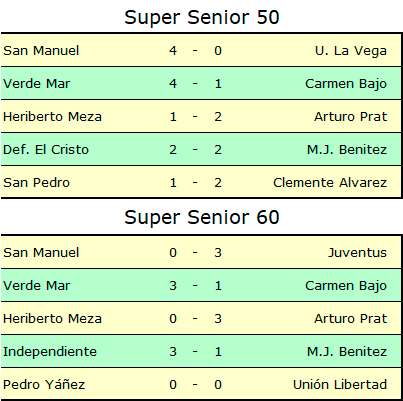Click M.J. Benitez in the 2 - 2 match
This screenshot has width=403, height=401.
(x=347, y=149)
